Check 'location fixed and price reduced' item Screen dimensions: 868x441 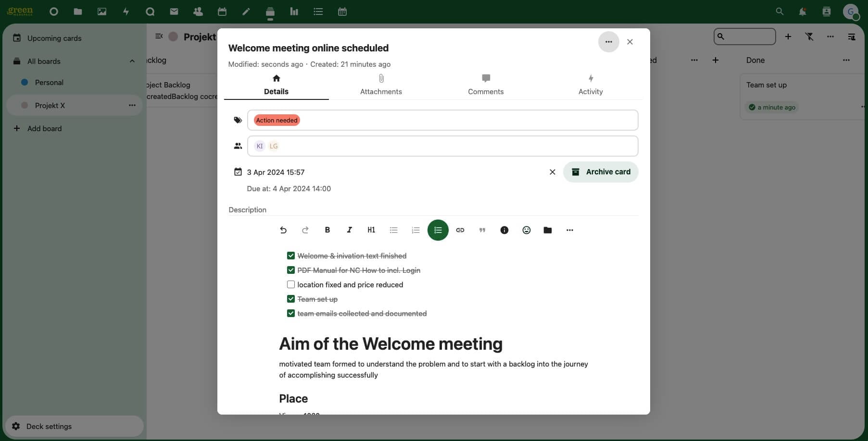coord(291,284)
